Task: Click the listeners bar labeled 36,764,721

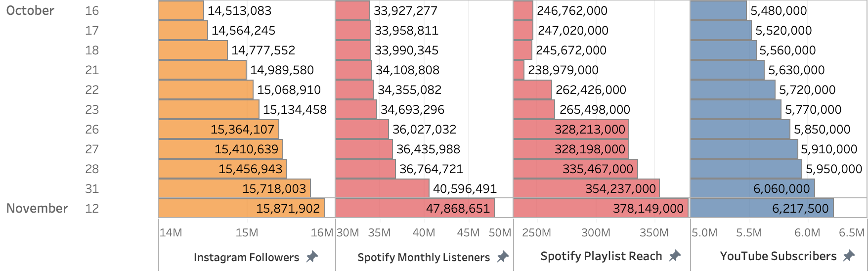Action: point(365,169)
